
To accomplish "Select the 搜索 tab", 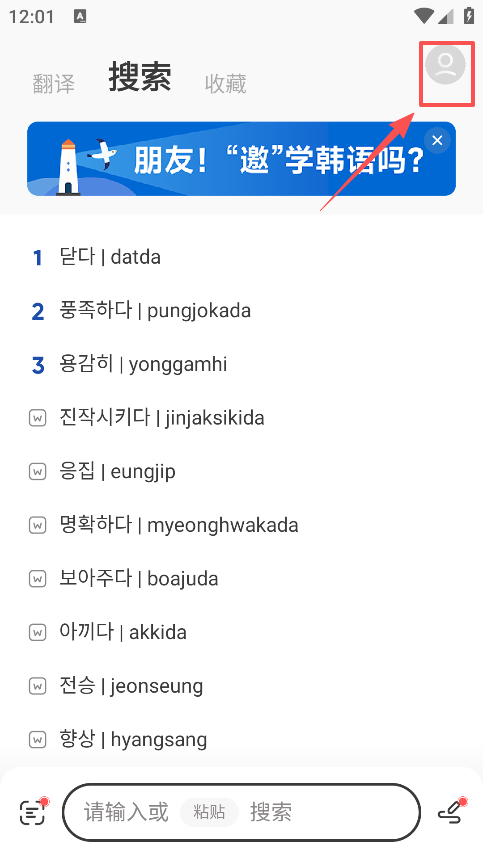I will 140,76.
